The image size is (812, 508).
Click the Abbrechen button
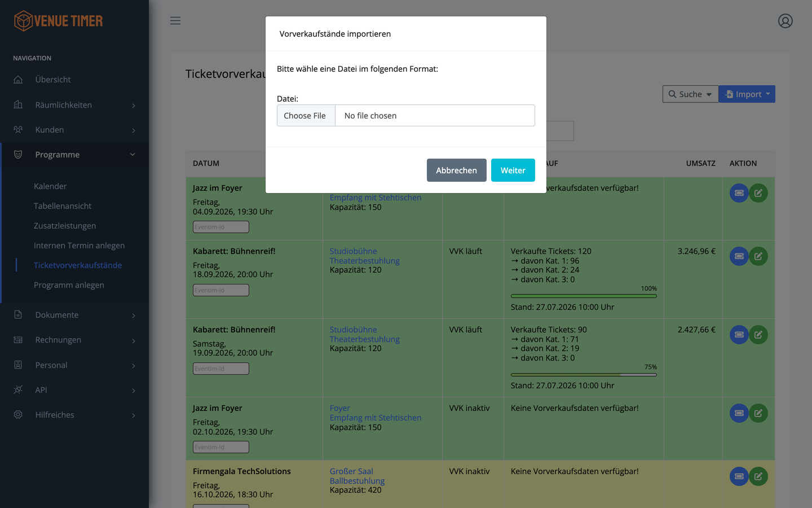click(x=457, y=170)
